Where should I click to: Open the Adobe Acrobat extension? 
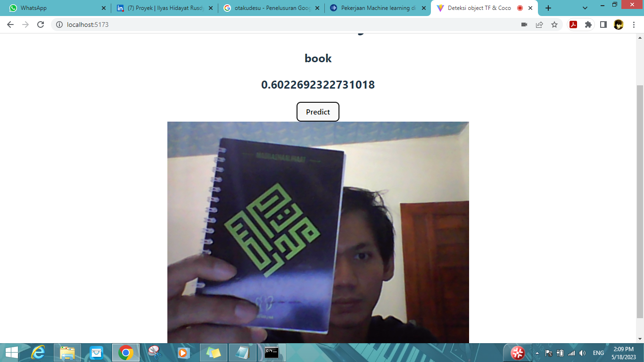click(x=573, y=25)
